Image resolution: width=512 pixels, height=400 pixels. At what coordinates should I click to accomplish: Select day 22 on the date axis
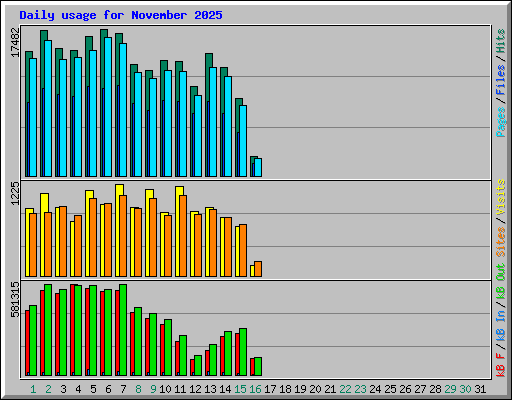(345, 389)
